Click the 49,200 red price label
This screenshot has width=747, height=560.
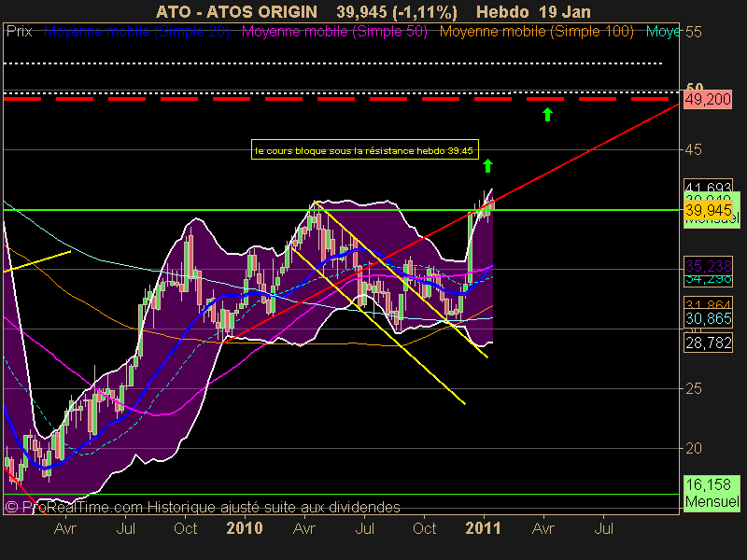708,100
